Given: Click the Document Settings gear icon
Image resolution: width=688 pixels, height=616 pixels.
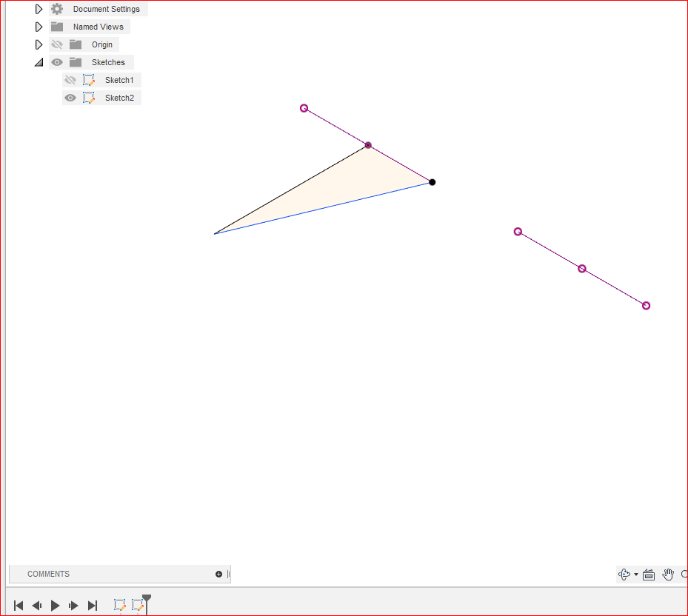Looking at the screenshot, I should pos(57,9).
